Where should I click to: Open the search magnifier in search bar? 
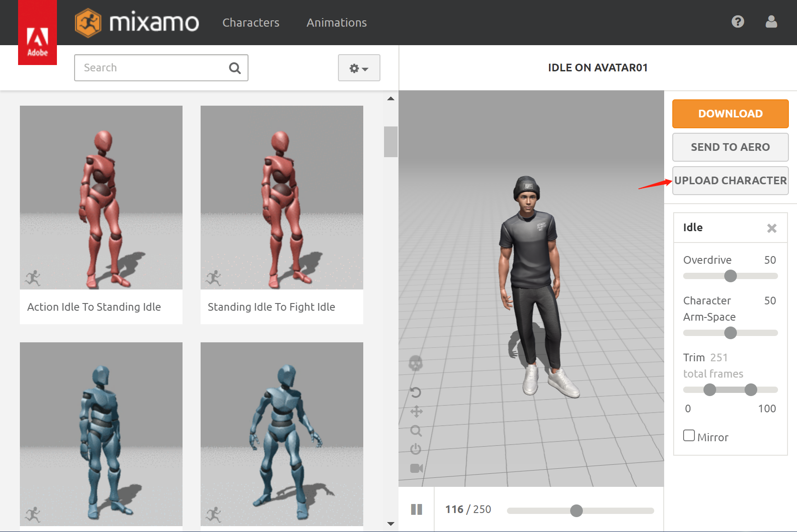coord(234,68)
